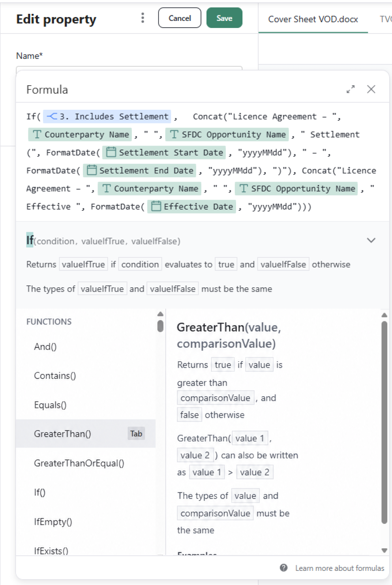This screenshot has width=392, height=585.
Task: Click the up arrow of functions list scrollbar
Action: click(160, 314)
